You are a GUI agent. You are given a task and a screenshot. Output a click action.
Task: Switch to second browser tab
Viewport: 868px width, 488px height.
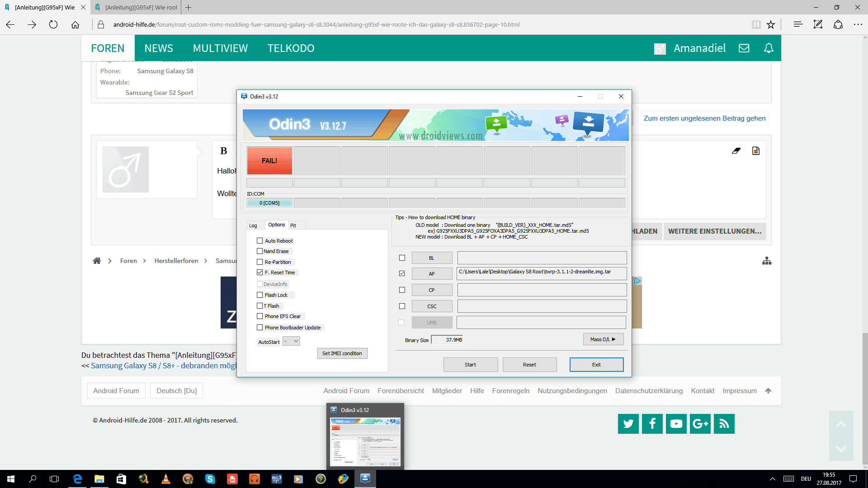click(x=136, y=7)
